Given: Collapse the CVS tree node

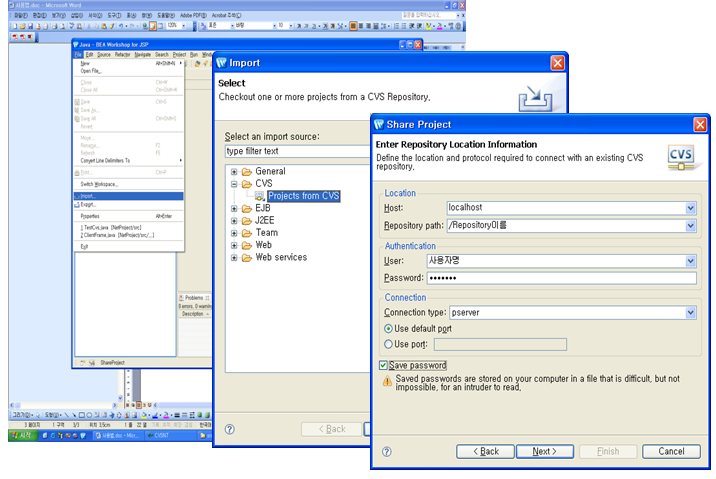Looking at the screenshot, I should coord(234,184).
